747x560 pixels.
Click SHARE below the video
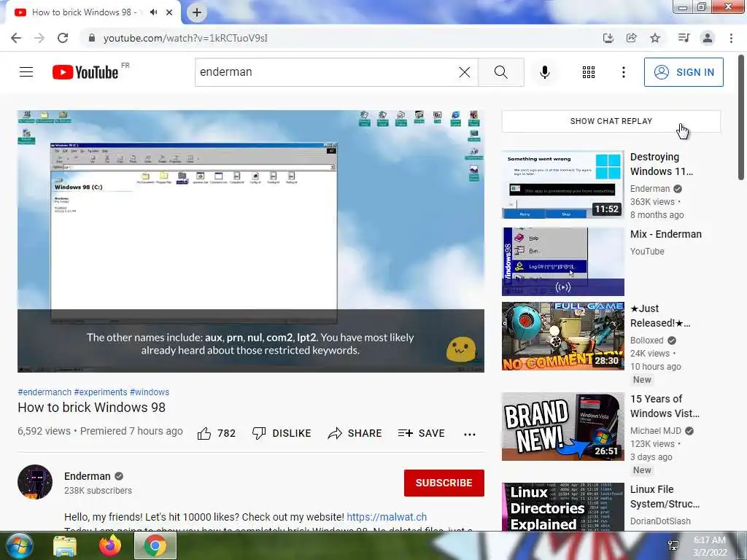tap(355, 433)
